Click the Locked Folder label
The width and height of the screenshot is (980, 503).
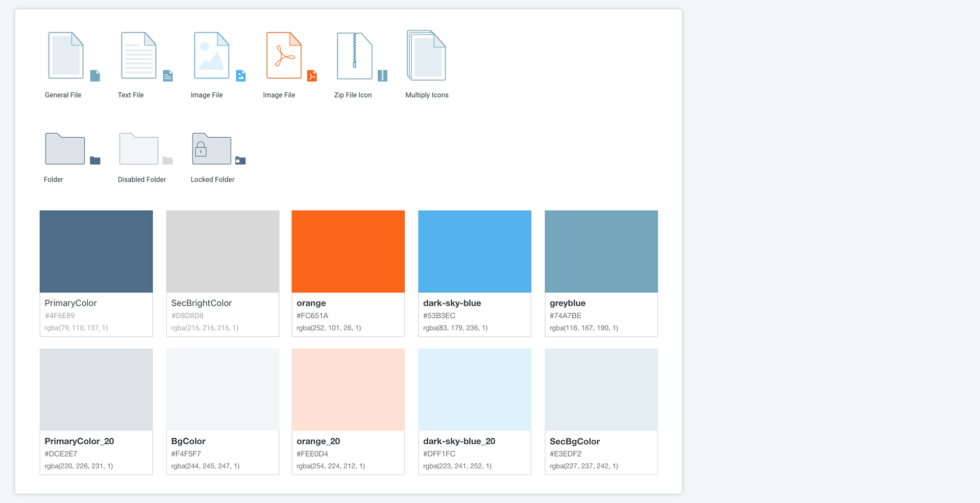pos(213,180)
